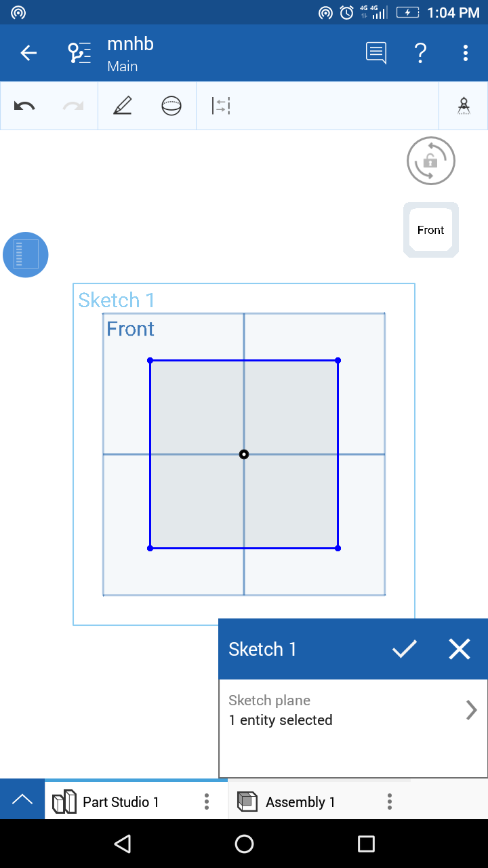Expand the tab manager up arrow
The image size is (488, 868).
click(x=22, y=800)
